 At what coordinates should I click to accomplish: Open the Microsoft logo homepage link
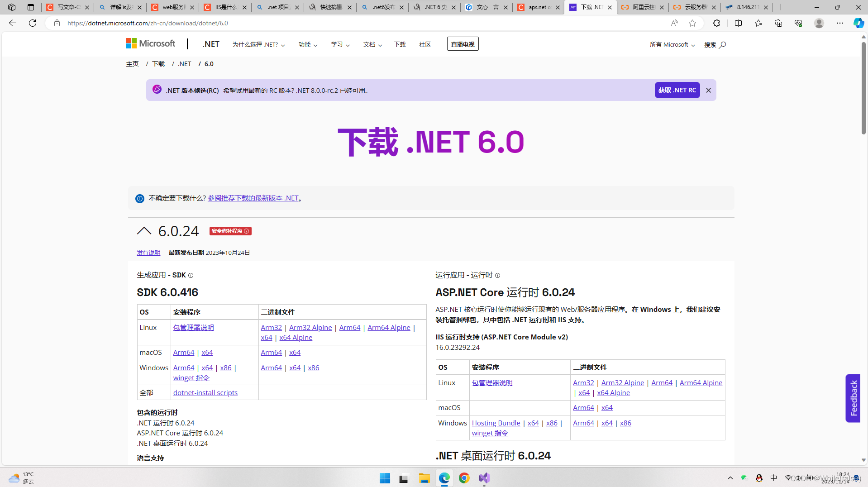click(x=151, y=43)
